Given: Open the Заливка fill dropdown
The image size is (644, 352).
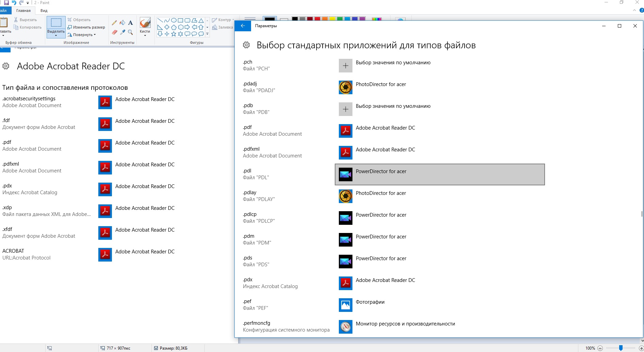Looking at the screenshot, I should [222, 27].
